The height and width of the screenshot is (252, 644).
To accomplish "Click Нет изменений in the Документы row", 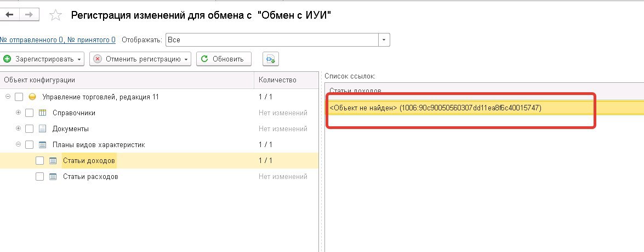I will 283,128.
